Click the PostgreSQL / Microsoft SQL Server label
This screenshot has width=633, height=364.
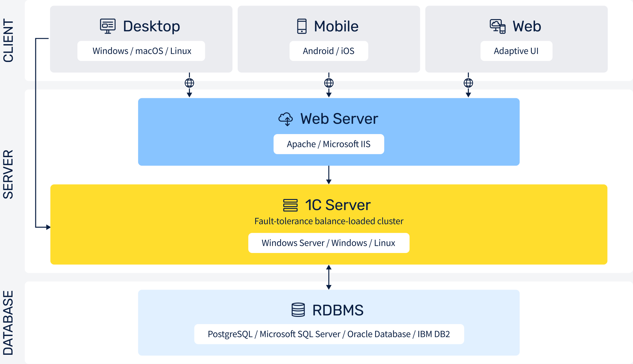329,334
